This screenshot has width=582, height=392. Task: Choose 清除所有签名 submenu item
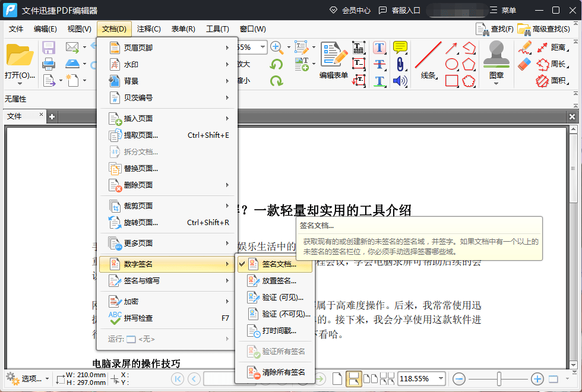click(x=274, y=372)
